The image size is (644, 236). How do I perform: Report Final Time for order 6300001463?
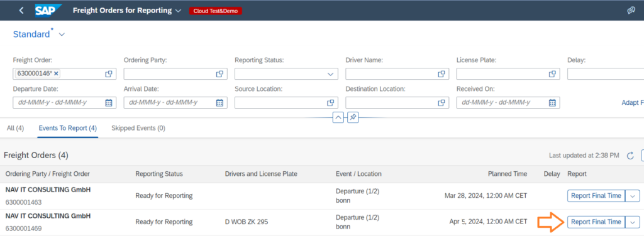(x=596, y=196)
